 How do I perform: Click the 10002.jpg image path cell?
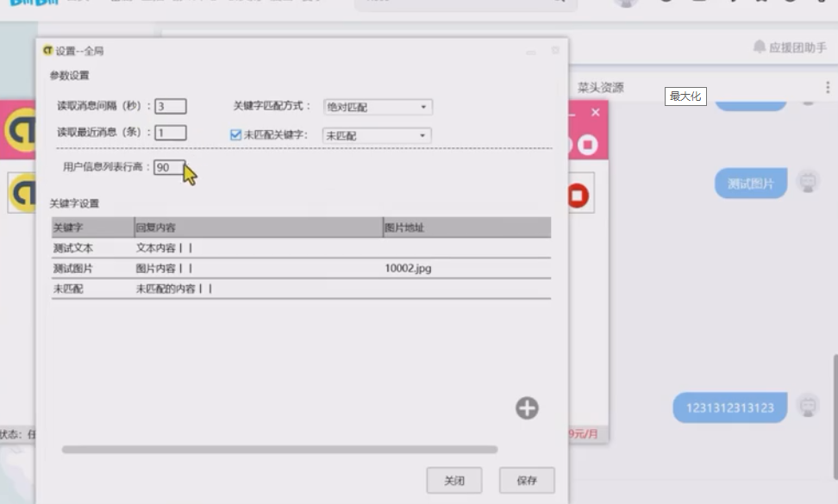click(x=409, y=269)
